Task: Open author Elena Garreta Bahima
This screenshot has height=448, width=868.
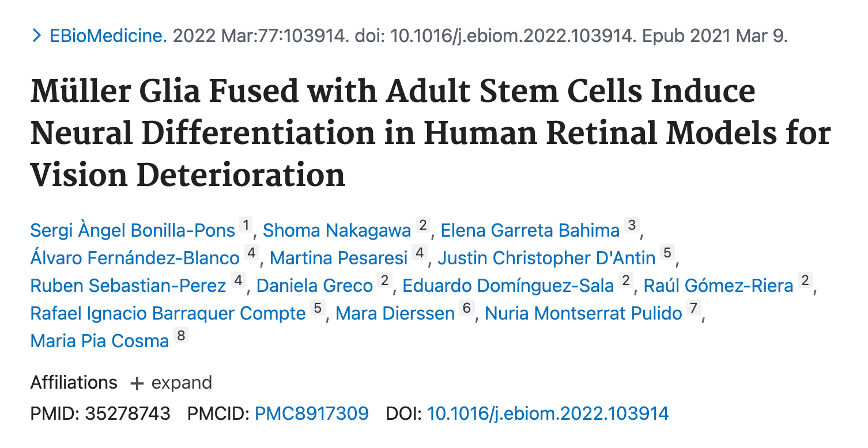Action: (530, 230)
